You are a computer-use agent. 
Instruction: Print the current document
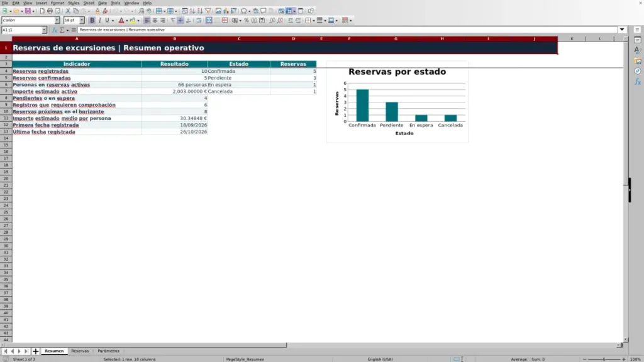50,11
